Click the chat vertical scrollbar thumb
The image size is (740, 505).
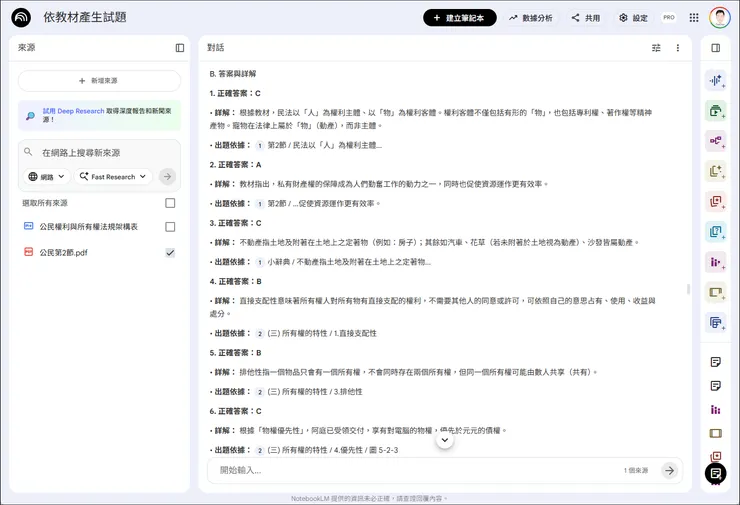pos(689,289)
